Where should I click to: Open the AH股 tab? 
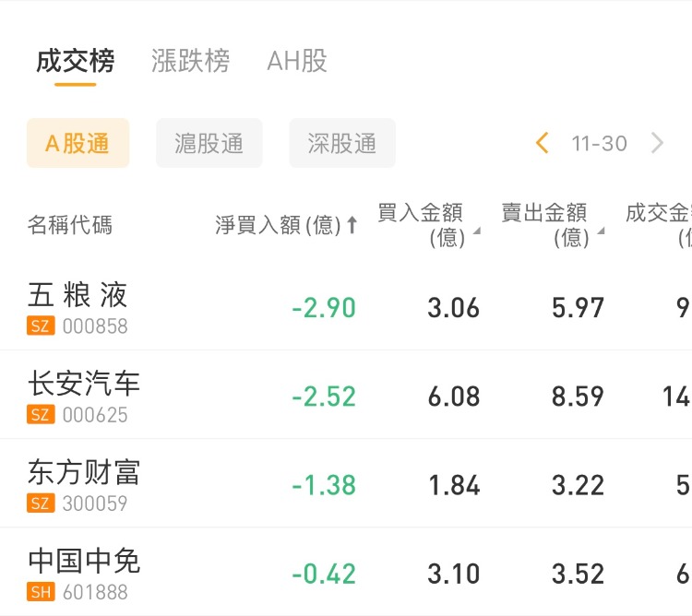coord(297,62)
